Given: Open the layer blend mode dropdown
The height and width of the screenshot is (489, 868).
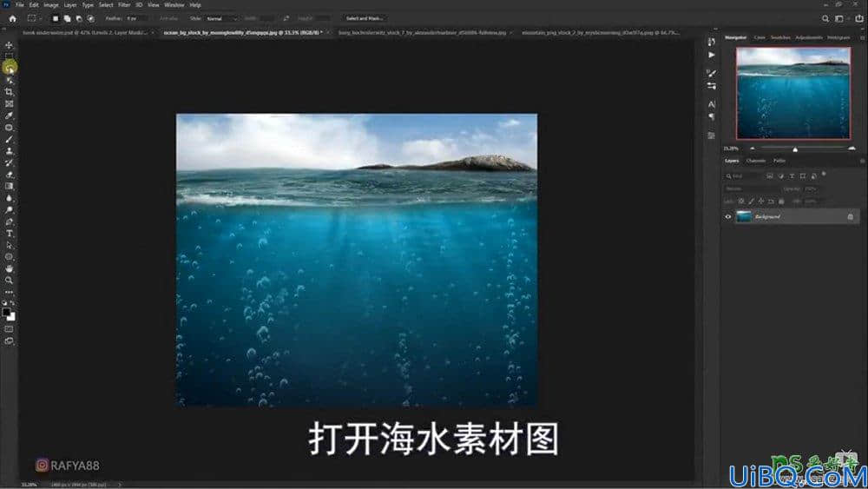Looking at the screenshot, I should pos(751,188).
